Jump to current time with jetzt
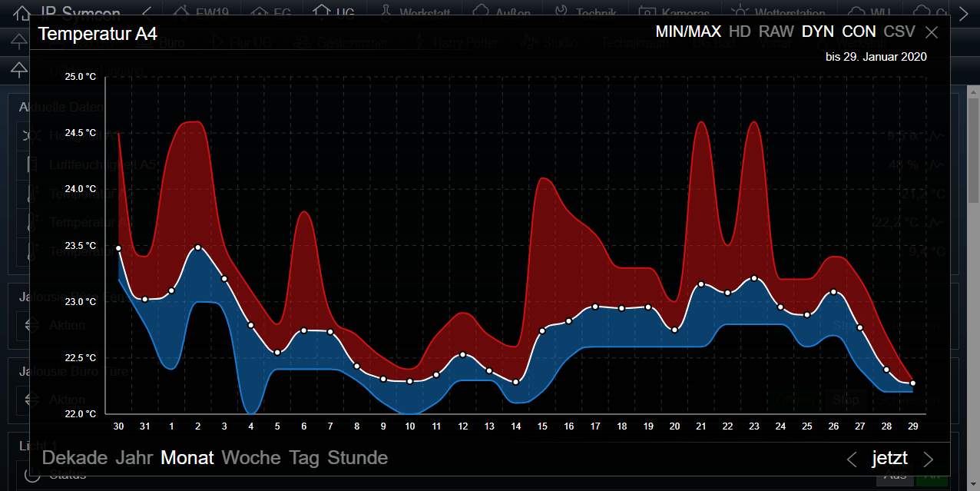This screenshot has height=491, width=980. click(x=889, y=459)
